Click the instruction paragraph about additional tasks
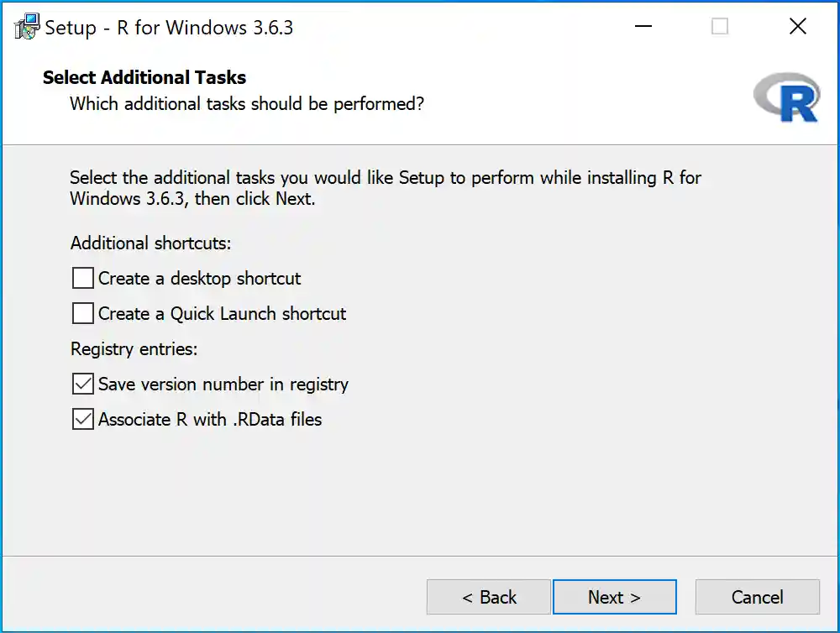This screenshot has height=633, width=840. pyautogui.click(x=385, y=189)
